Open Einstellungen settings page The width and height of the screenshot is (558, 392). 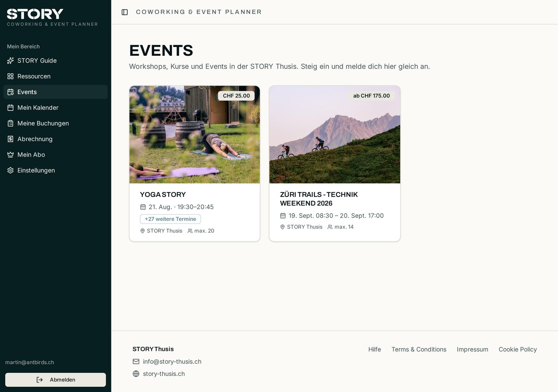pos(55,171)
